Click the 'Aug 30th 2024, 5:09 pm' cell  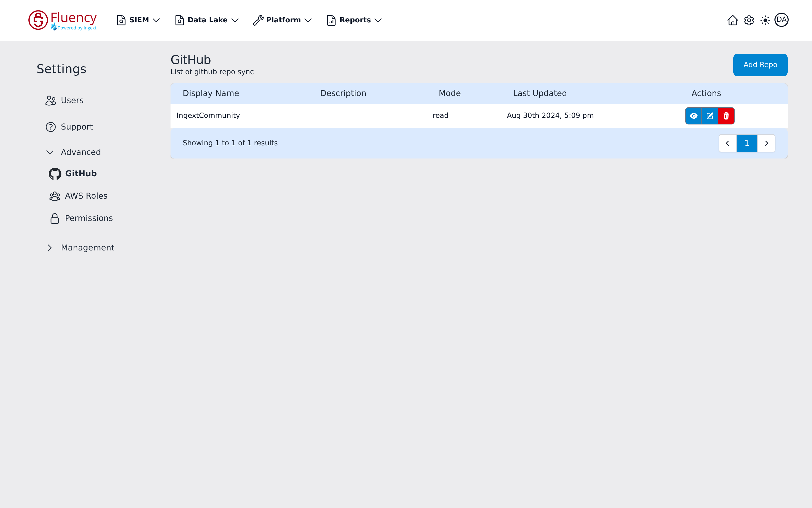[x=550, y=116]
